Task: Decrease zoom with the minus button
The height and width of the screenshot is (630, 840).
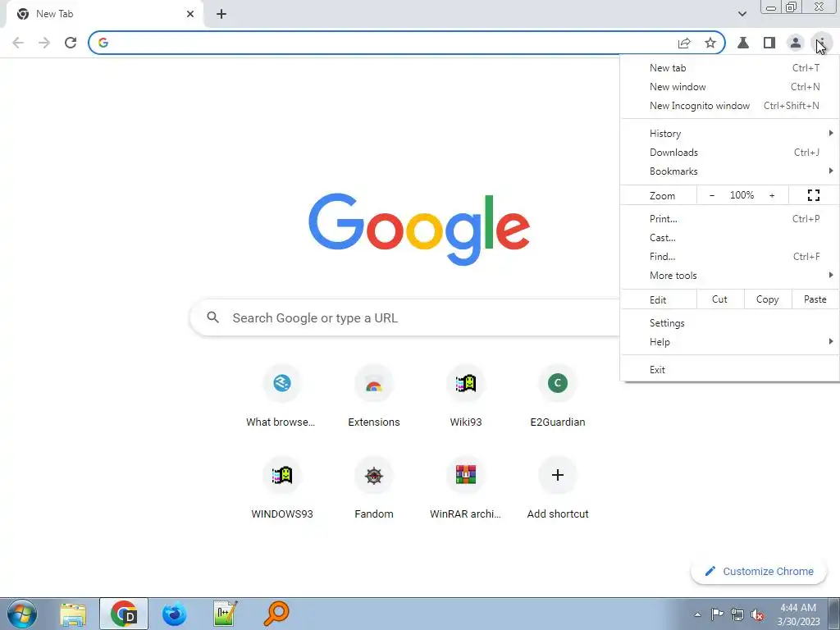Action: pyautogui.click(x=712, y=195)
